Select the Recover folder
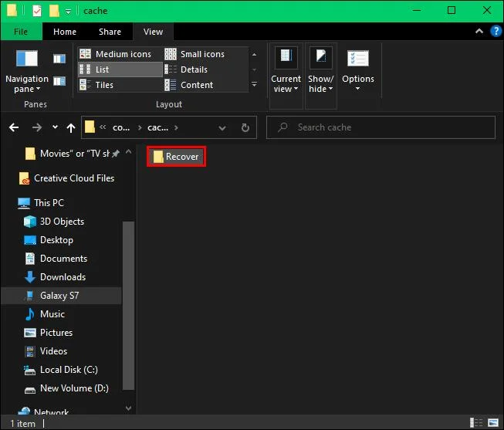Screen dimensions: 504x430 click(176, 157)
